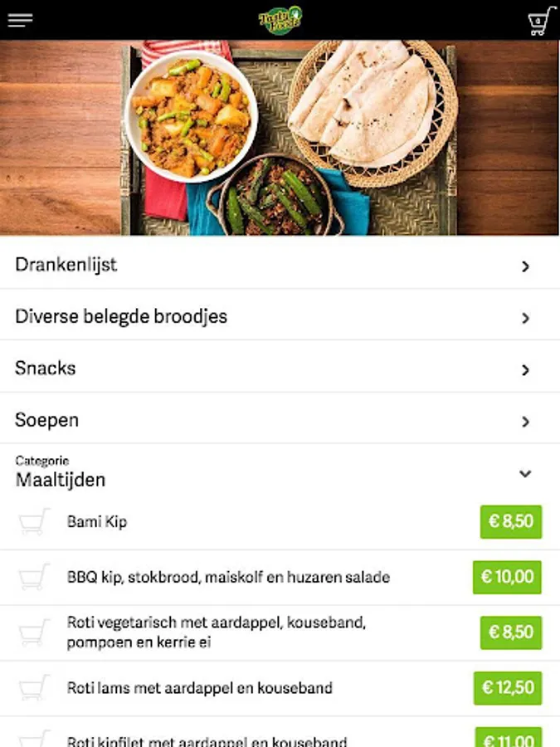
Task: Click the € 10,00 price button
Action: coord(507,578)
